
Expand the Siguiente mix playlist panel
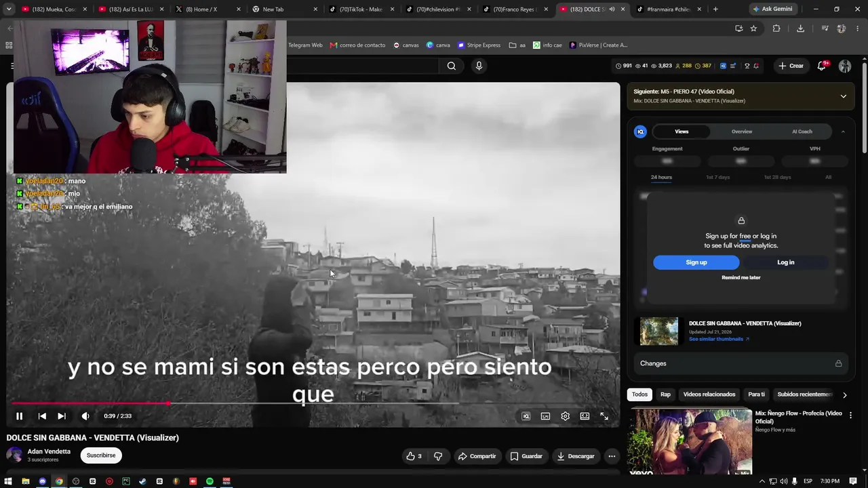click(843, 96)
